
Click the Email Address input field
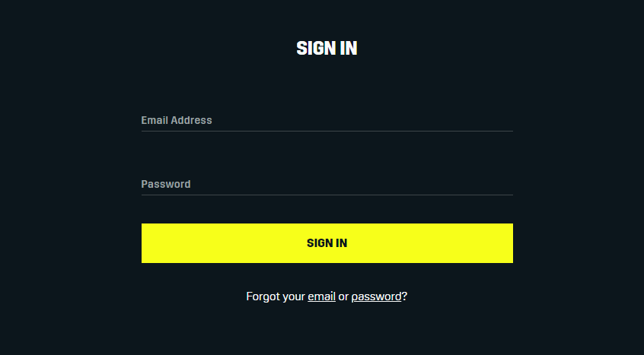327,120
